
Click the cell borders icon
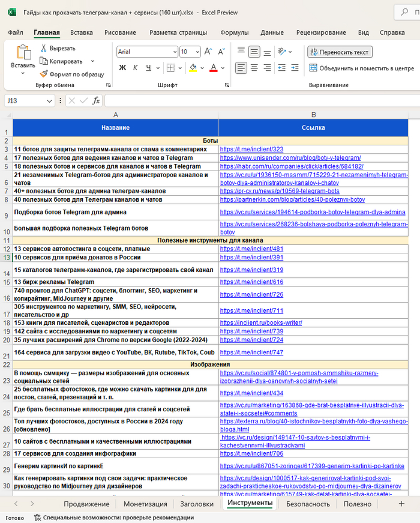point(170,68)
